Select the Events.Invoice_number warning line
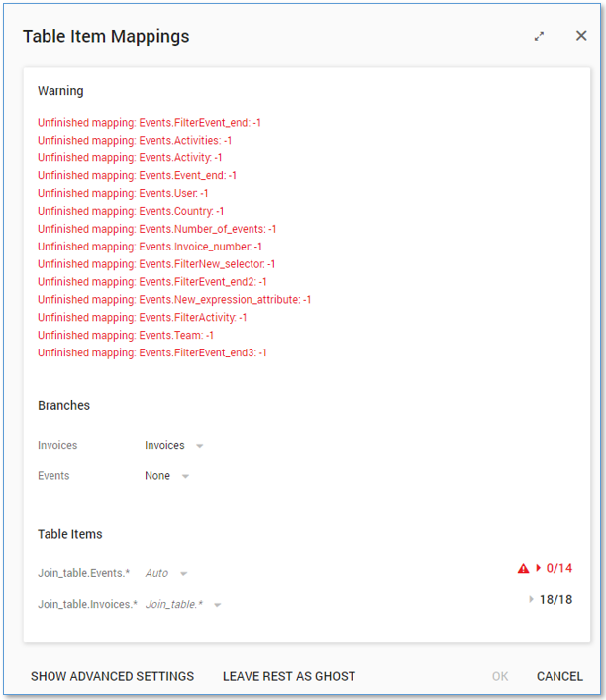This screenshot has width=606, height=700. point(150,247)
